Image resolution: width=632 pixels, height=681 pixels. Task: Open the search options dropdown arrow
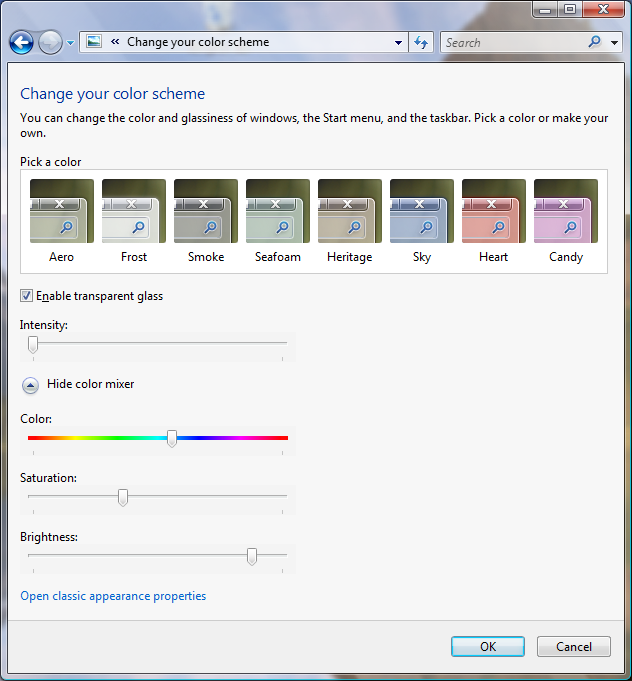click(x=614, y=43)
